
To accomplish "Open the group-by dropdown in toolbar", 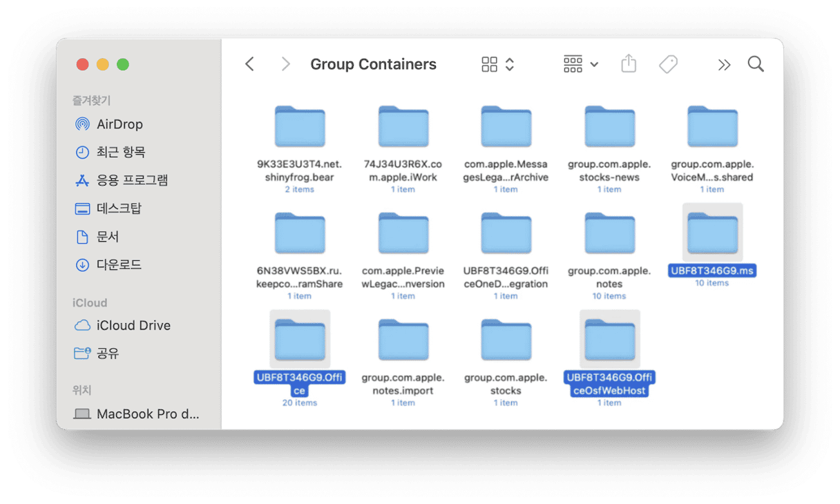I will click(x=581, y=64).
